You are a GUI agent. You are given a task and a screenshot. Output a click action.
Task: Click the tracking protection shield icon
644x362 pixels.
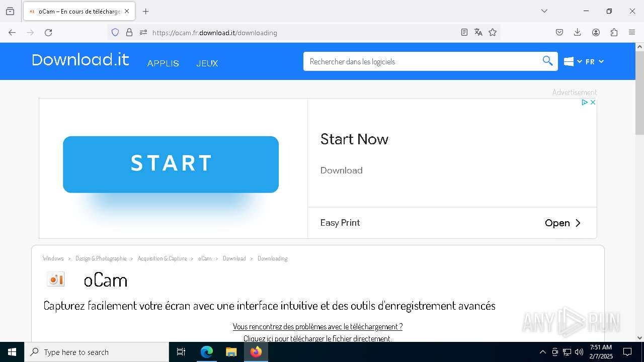[115, 33]
